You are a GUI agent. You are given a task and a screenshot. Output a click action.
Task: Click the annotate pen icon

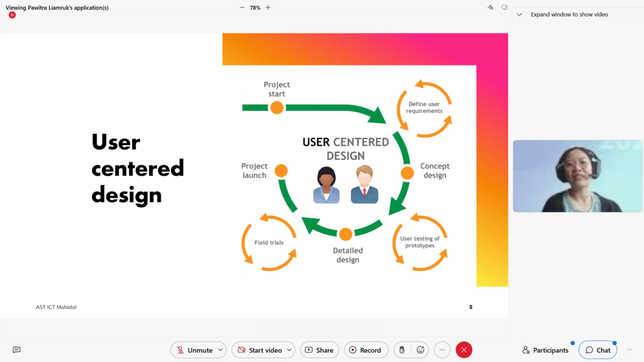pyautogui.click(x=490, y=8)
